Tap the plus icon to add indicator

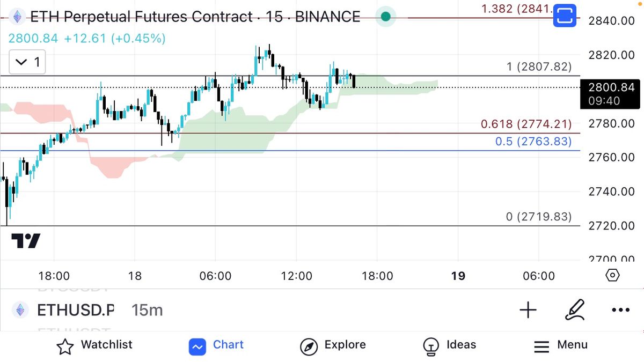[x=528, y=310]
